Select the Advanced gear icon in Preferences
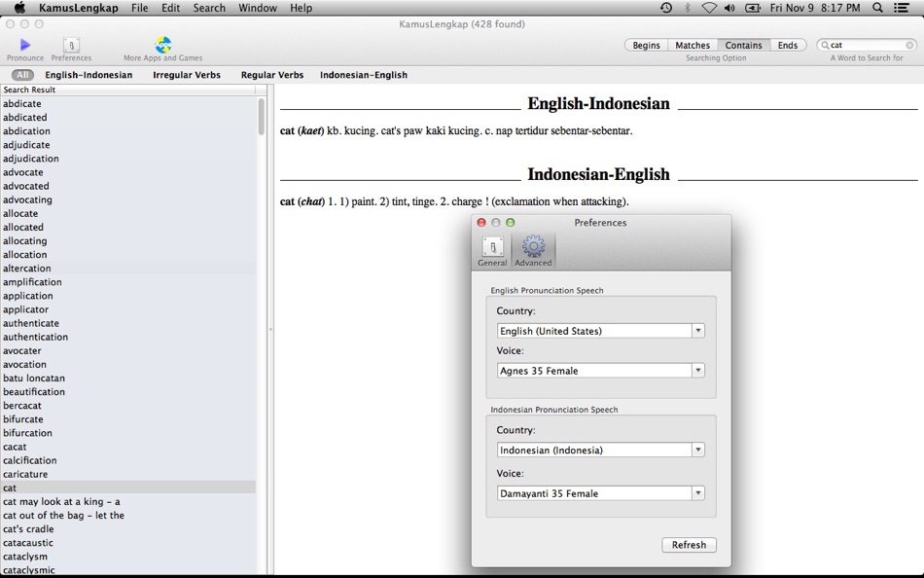 click(533, 249)
